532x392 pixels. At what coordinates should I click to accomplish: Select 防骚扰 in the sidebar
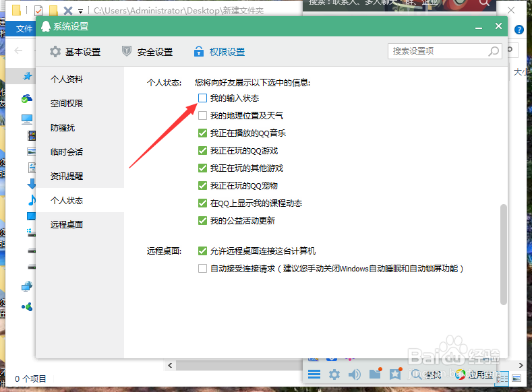pos(63,128)
